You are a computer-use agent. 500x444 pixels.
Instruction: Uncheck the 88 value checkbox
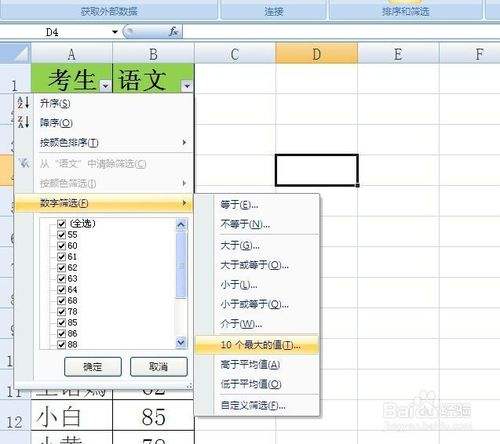pyautogui.click(x=61, y=344)
